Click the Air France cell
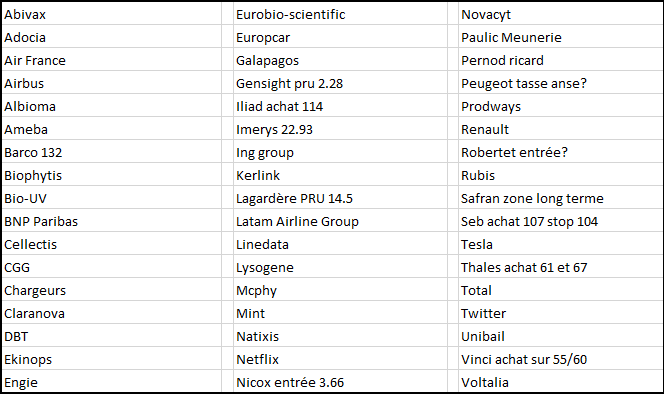The width and height of the screenshot is (665, 394). [112, 60]
